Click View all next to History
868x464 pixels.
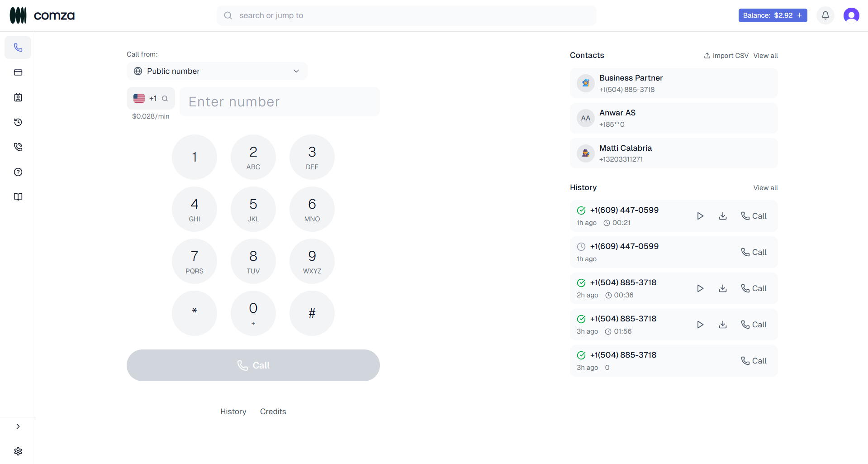765,187
